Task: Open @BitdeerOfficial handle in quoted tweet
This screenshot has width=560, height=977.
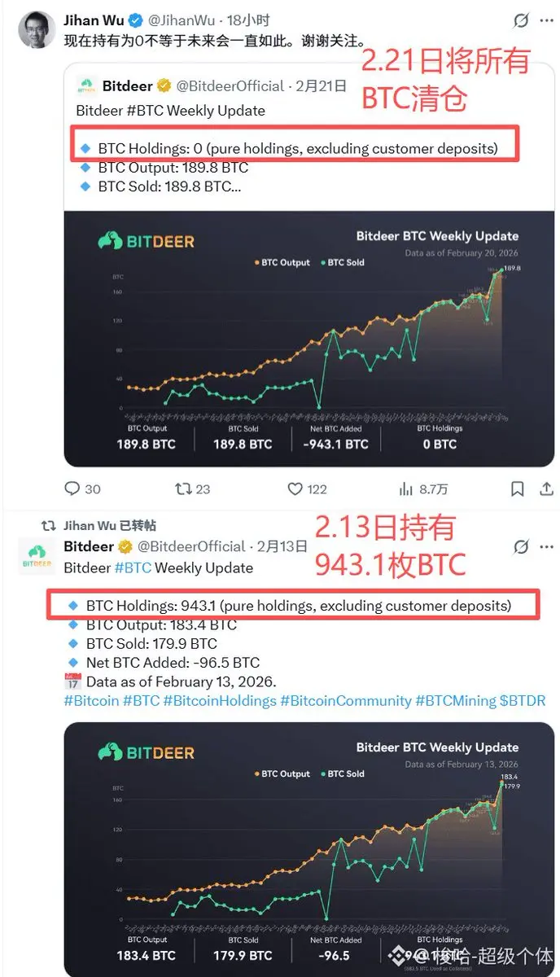Action: pyautogui.click(x=230, y=85)
